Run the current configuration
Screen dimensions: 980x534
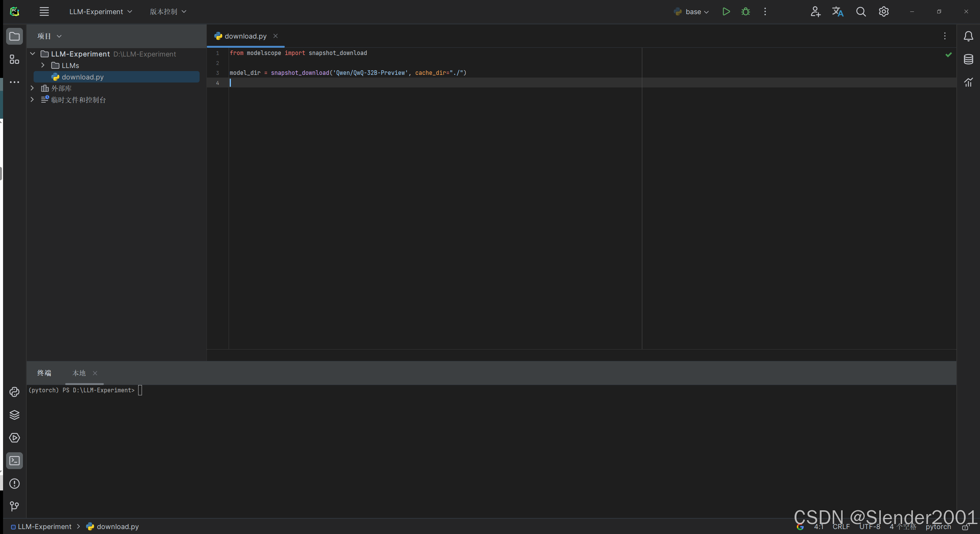click(x=726, y=11)
